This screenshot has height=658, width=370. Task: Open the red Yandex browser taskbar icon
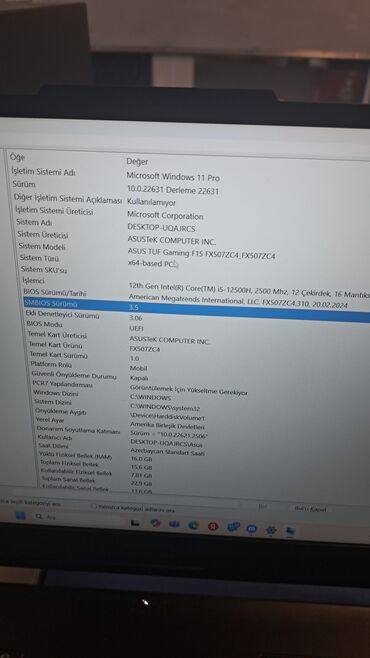pyautogui.click(x=213, y=526)
